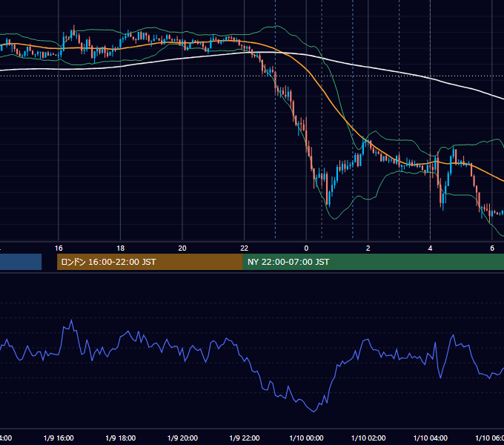The height and width of the screenshot is (445, 504).
Task: Click the 1/9 20:00 date label
Action: click(x=182, y=438)
